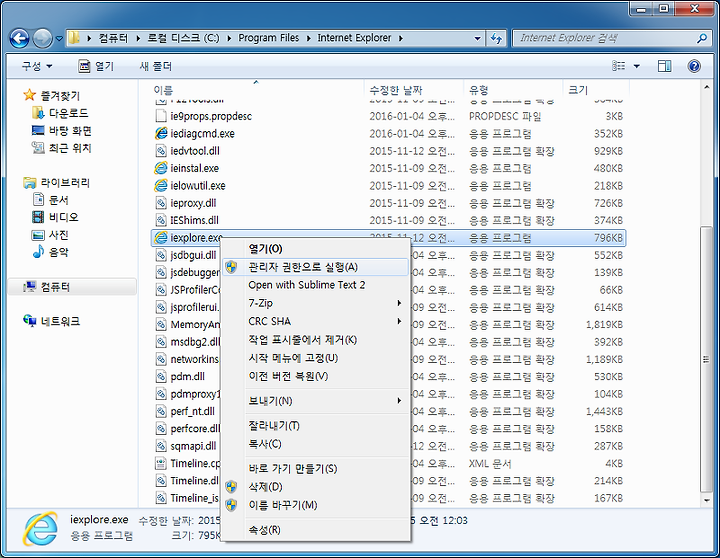Select sqmapi.dll file

coord(193,446)
